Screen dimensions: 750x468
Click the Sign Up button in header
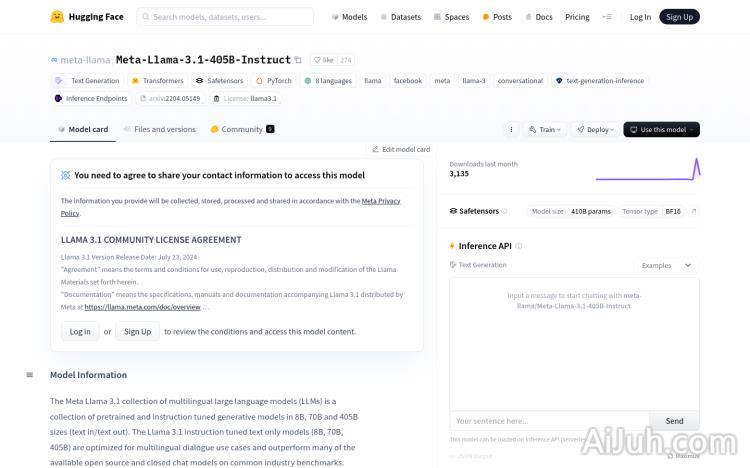pos(679,17)
